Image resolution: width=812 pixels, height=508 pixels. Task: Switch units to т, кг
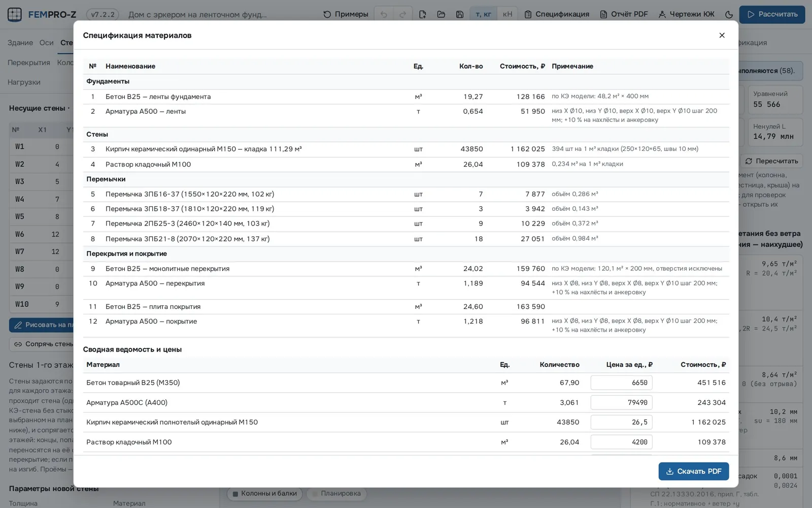(x=483, y=14)
